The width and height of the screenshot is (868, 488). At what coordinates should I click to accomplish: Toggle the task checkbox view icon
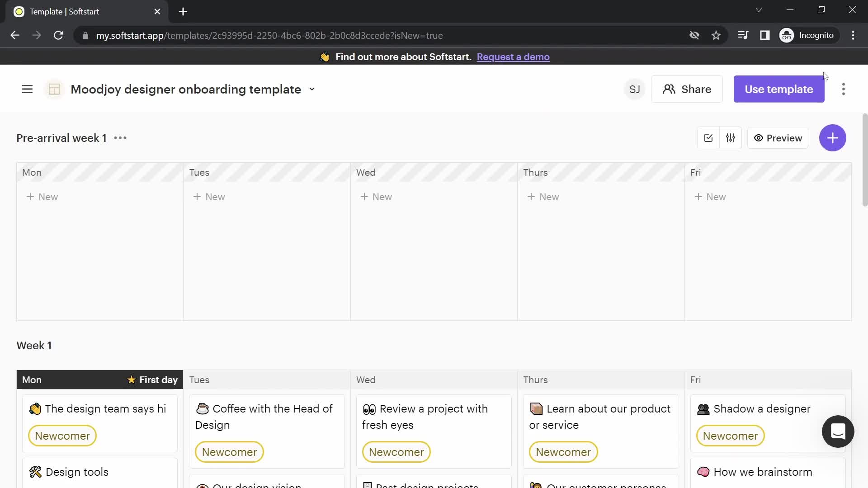point(708,138)
